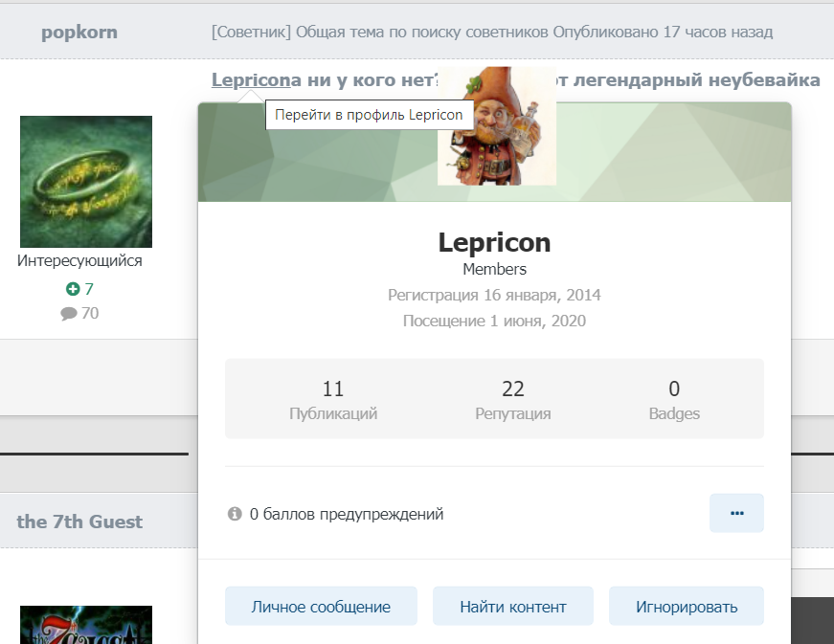
Task: Click the Lepricon name heading in hovercard
Action: point(494,243)
